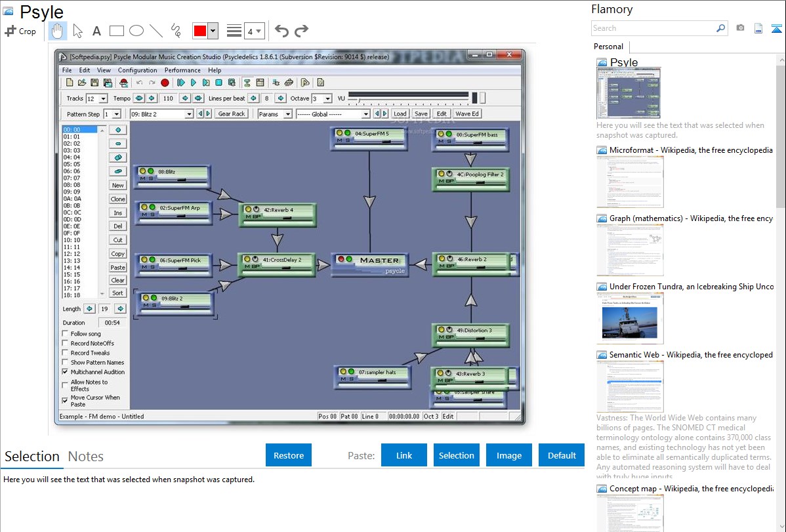786x532 pixels.
Task: Open the line thickness dropdown showing 4
Action: 254,31
